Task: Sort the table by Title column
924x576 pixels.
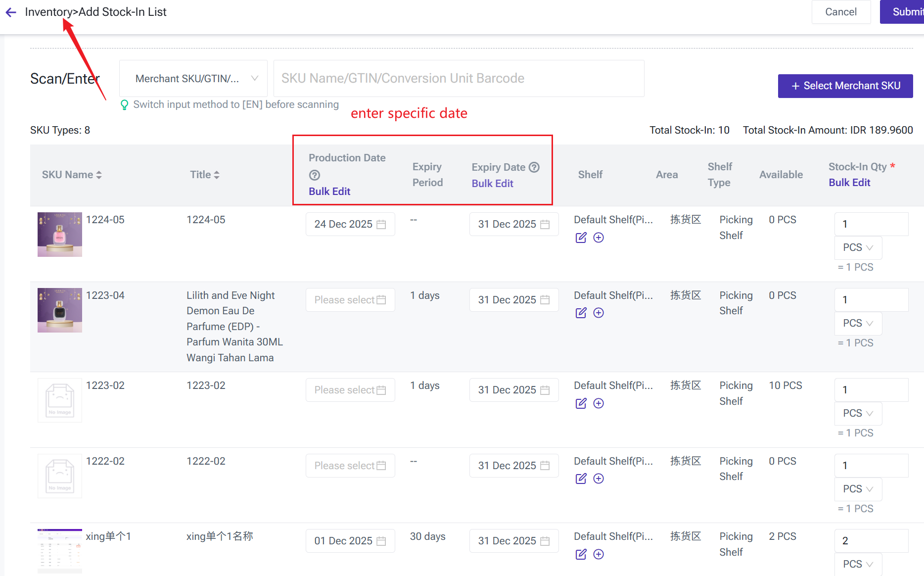Action: (x=217, y=175)
